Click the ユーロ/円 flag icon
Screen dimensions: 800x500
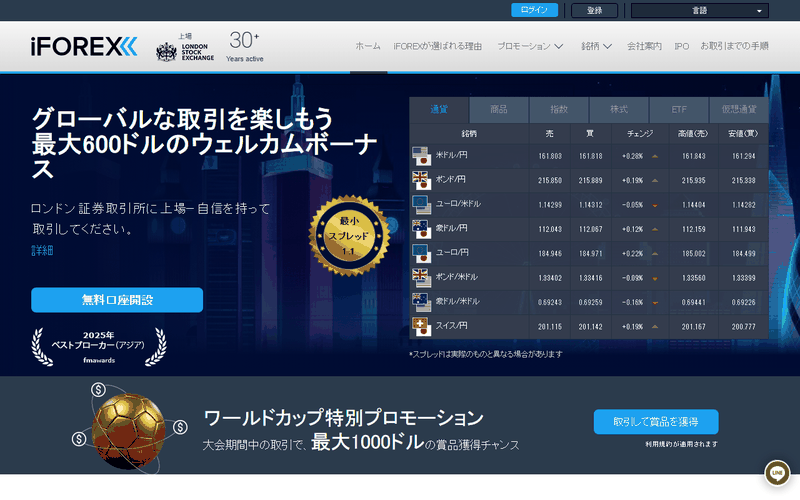click(x=421, y=253)
